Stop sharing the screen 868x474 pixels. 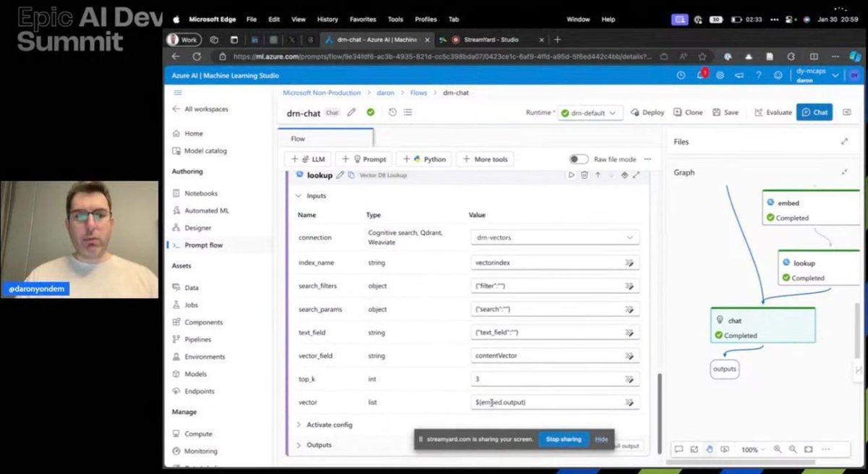[x=563, y=439]
